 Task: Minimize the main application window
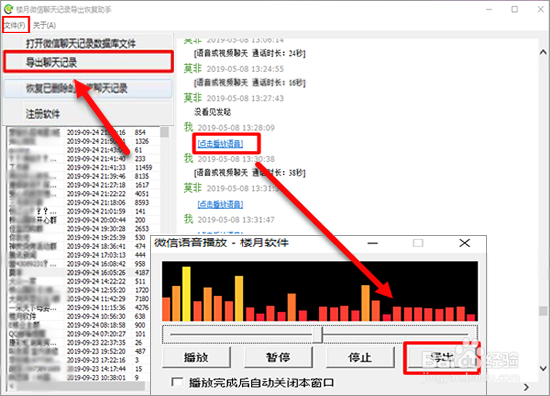(489, 9)
